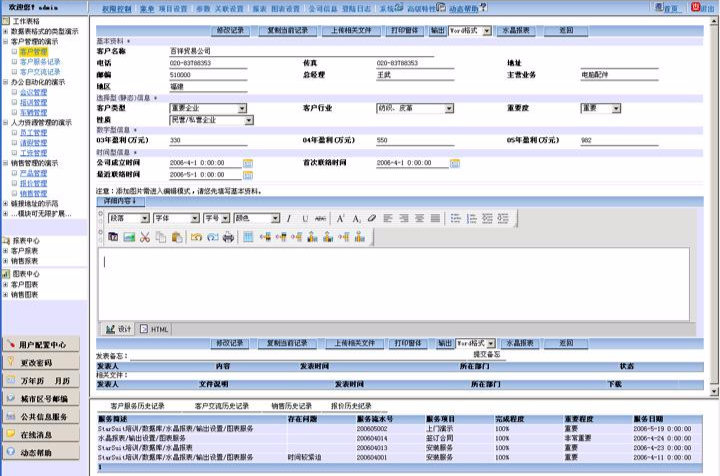The width and height of the screenshot is (720, 476).
Task: Click the paste clipboard icon
Action: click(x=177, y=237)
